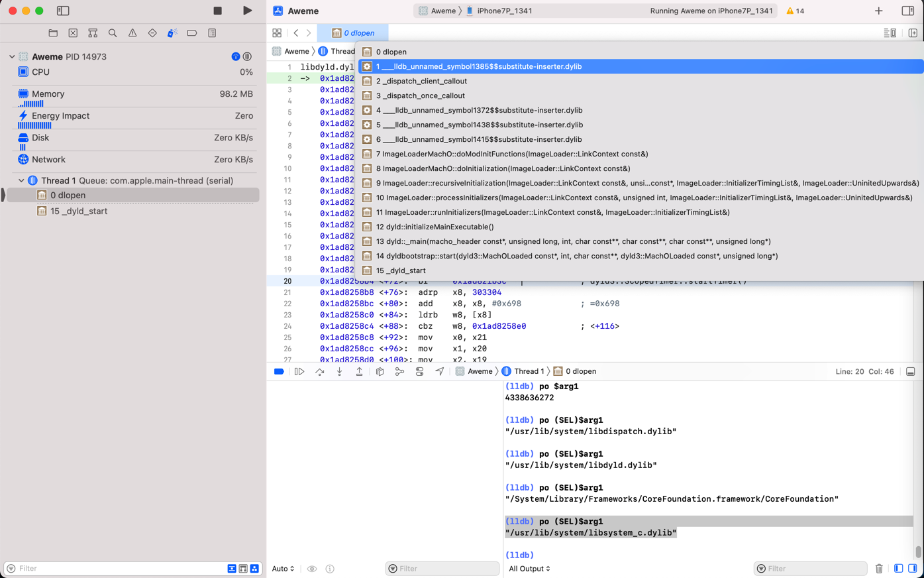
Task: Go forward in editor history
Action: click(x=309, y=33)
